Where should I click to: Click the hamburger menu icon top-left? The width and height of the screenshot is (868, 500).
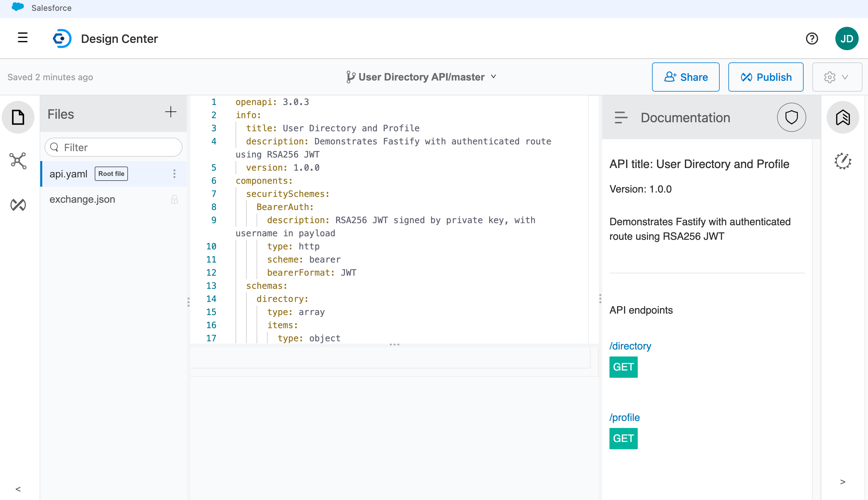click(23, 38)
